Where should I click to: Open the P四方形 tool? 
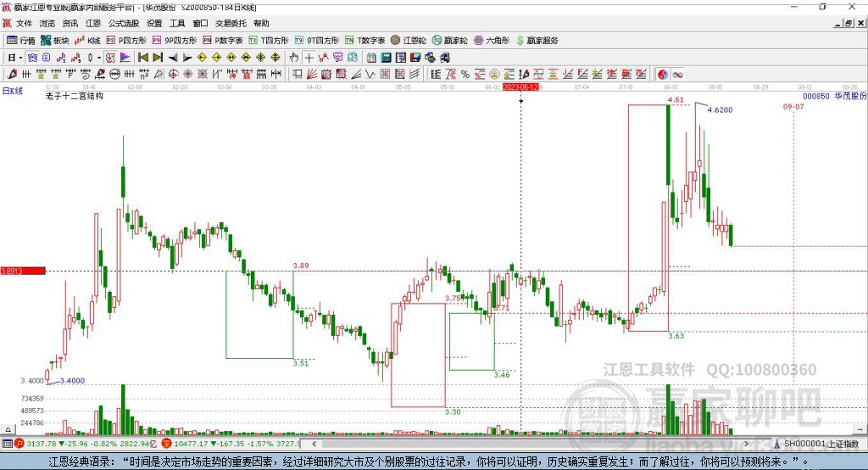[126, 41]
